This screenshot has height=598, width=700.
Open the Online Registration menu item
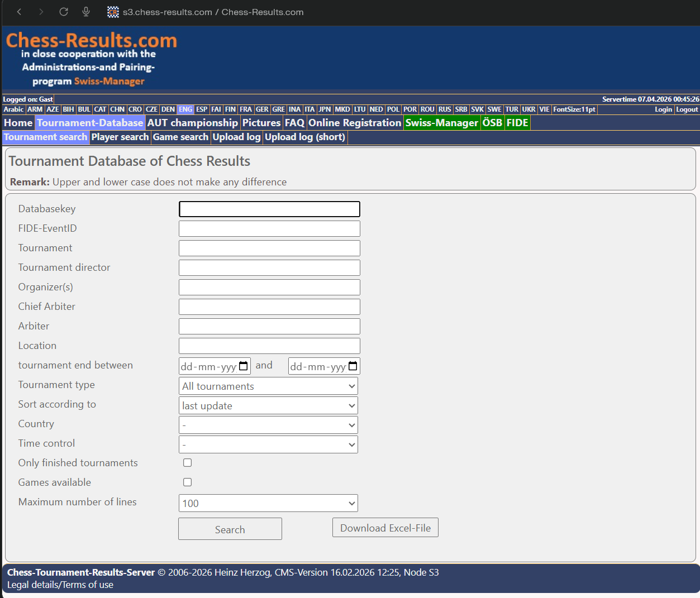pyautogui.click(x=355, y=122)
